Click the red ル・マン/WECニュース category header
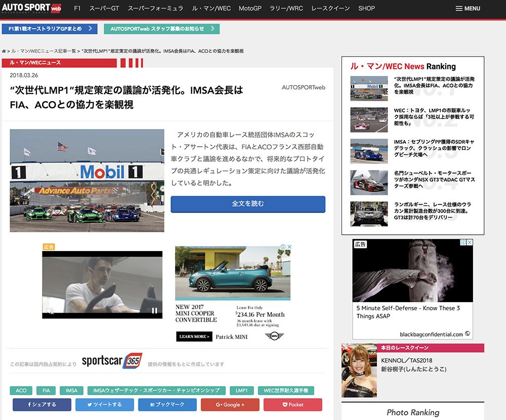 coord(59,63)
